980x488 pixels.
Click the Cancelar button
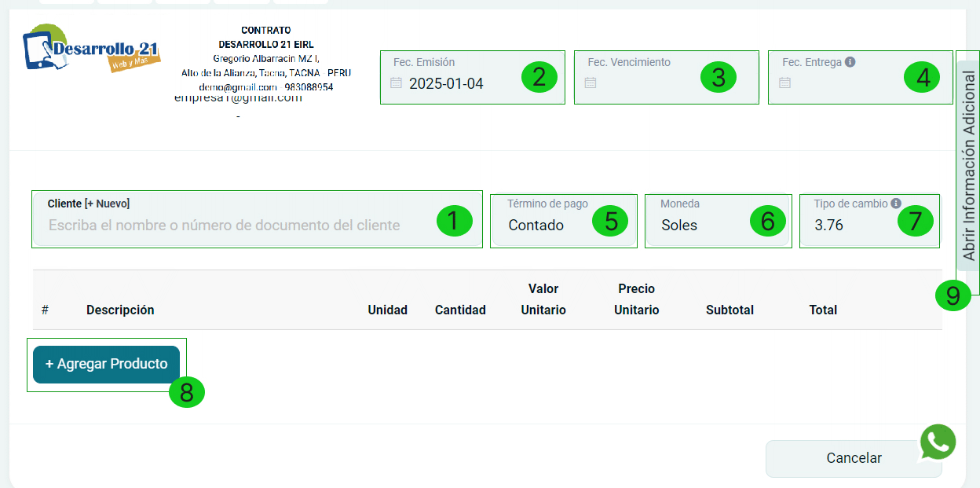pos(853,458)
